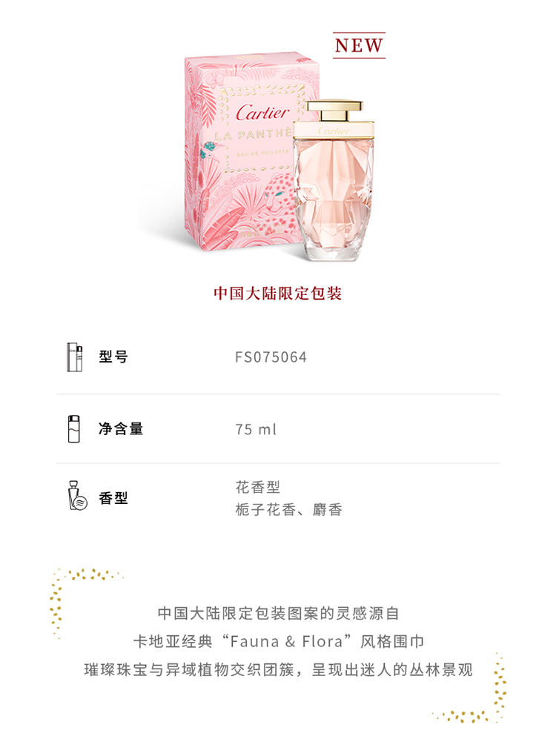The height and width of the screenshot is (756, 556).
Task: Click the red NEW badge
Action: (x=360, y=45)
